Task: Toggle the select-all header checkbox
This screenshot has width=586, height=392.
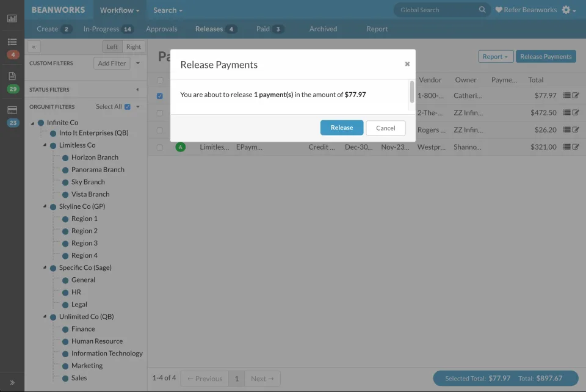Action: [160, 81]
